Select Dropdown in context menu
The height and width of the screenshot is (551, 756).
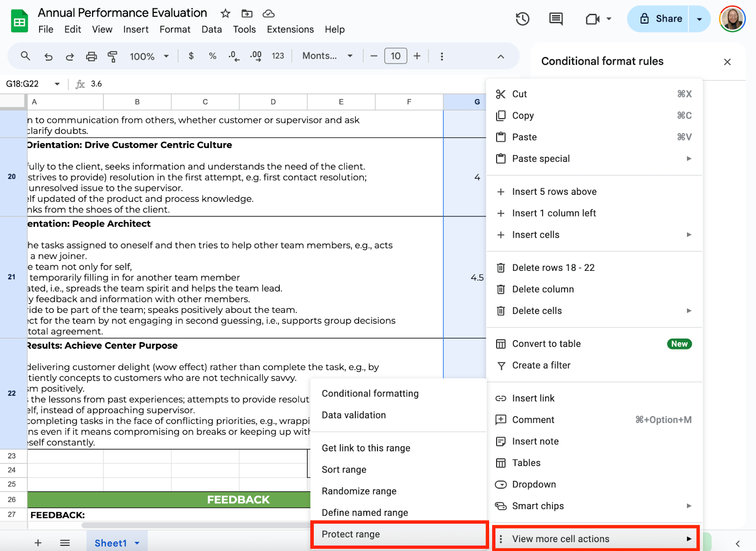tap(594, 485)
